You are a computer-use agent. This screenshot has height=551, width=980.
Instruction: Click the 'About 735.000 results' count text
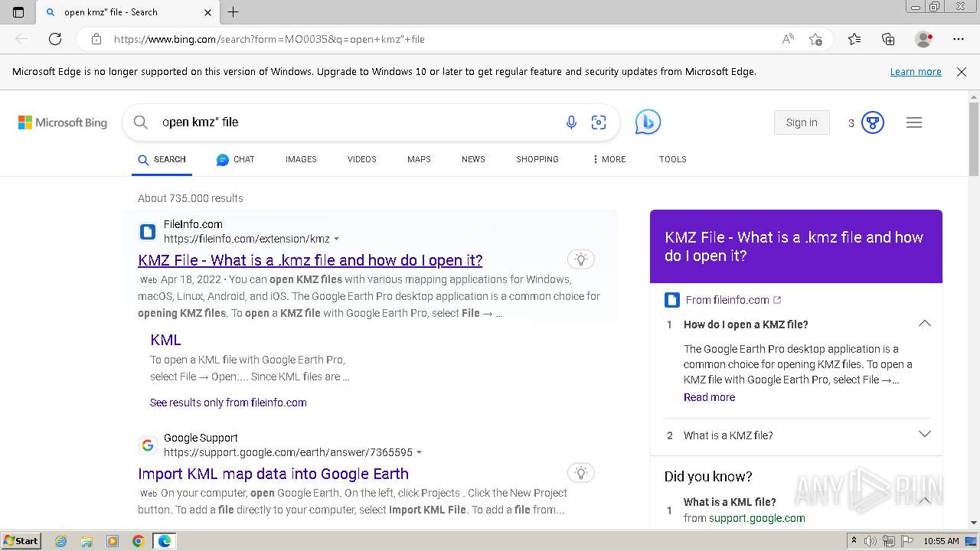coord(191,198)
